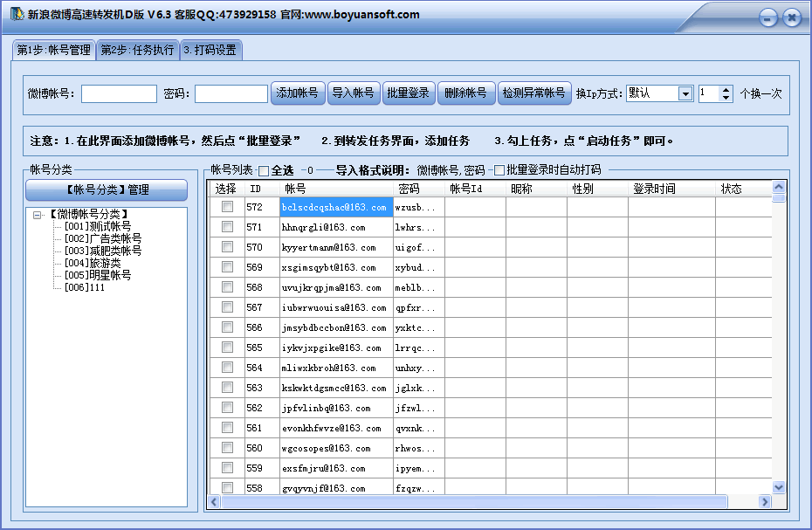Open the 换Ip方式 dropdown
Viewport: 812px width, 530px height.
[x=685, y=93]
